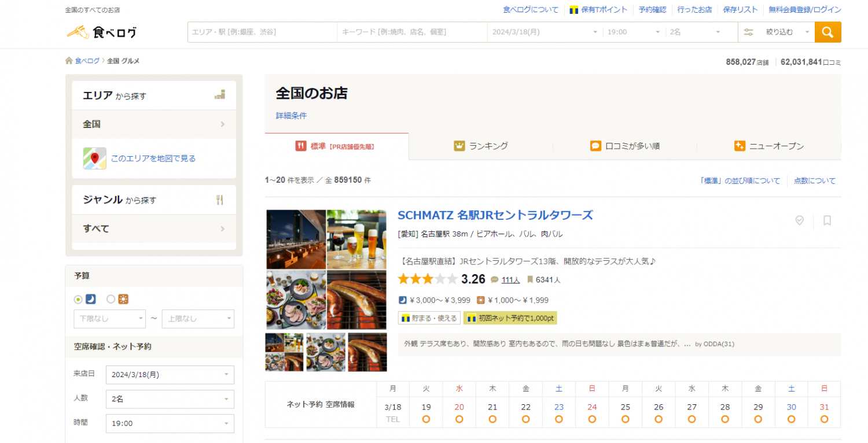
Task: Open 保存リスト in top menu
Action: pyautogui.click(x=740, y=10)
